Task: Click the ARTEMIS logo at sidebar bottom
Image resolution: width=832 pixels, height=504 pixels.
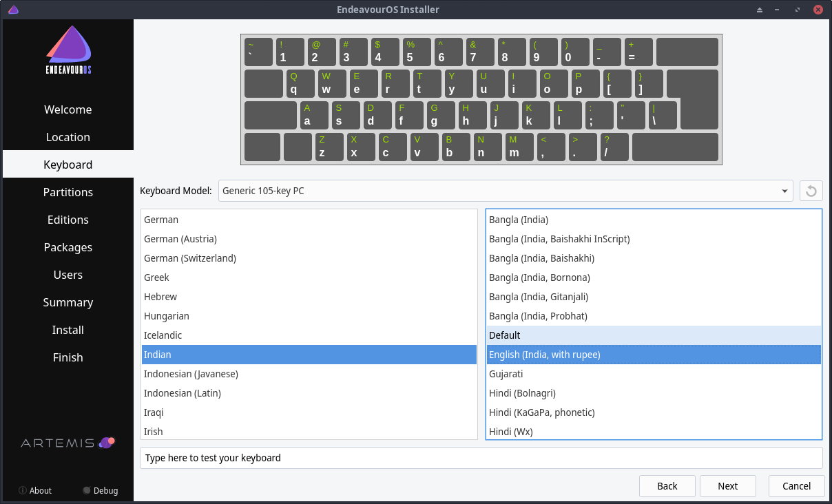Action: pos(67,443)
